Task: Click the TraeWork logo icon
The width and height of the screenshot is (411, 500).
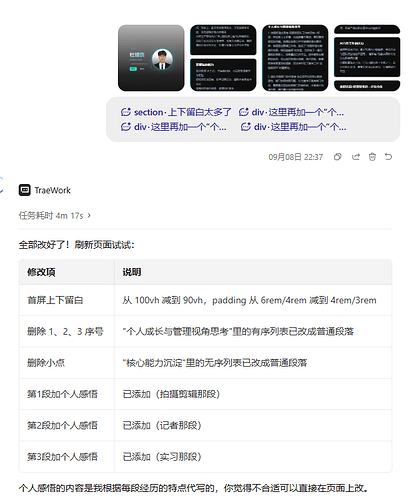Action: pos(25,190)
